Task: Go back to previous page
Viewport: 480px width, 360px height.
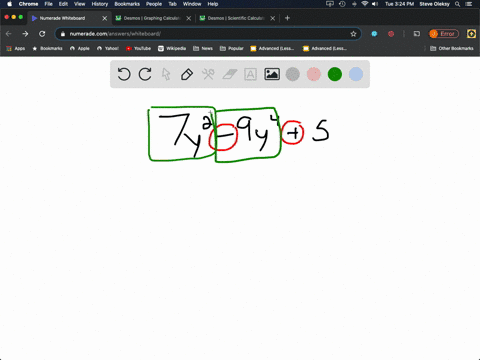Action: pos(9,34)
